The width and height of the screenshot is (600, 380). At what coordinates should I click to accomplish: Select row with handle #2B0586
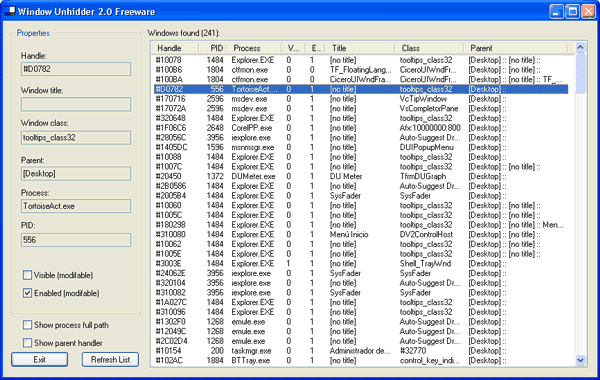click(x=361, y=186)
